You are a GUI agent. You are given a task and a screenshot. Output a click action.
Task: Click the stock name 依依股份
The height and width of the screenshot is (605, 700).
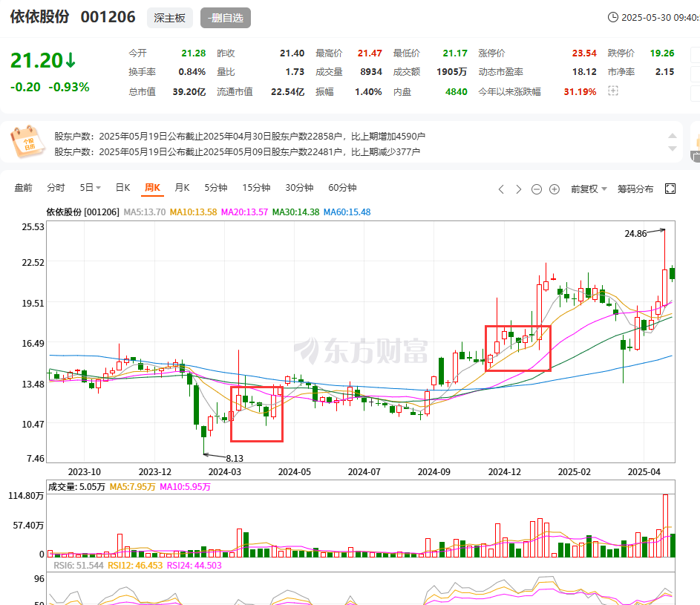(x=40, y=17)
